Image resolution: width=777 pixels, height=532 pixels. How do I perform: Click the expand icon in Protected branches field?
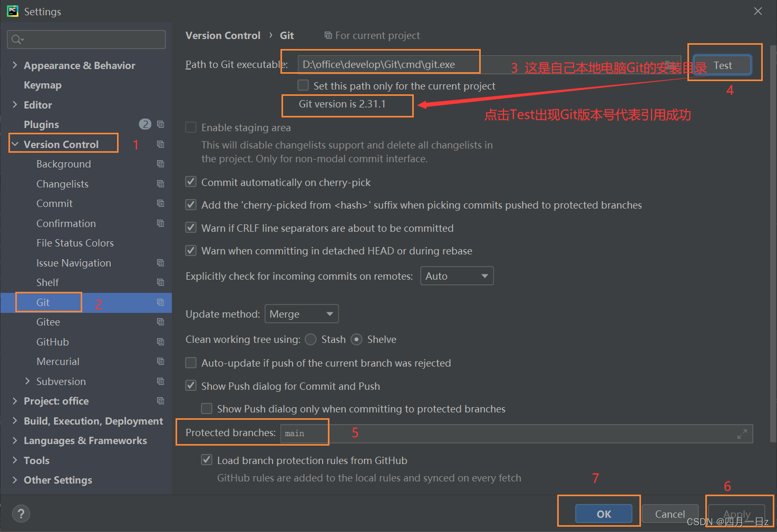pos(742,434)
